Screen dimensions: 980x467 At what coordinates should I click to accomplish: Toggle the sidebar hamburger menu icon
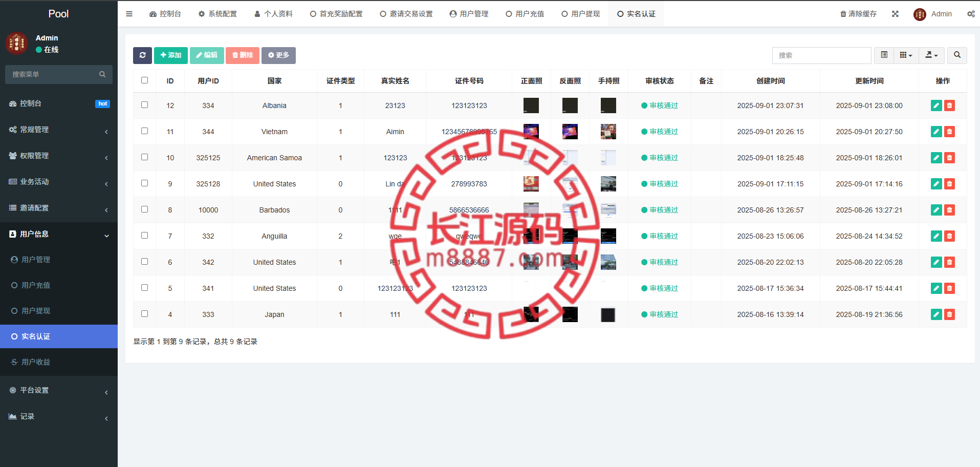129,14
